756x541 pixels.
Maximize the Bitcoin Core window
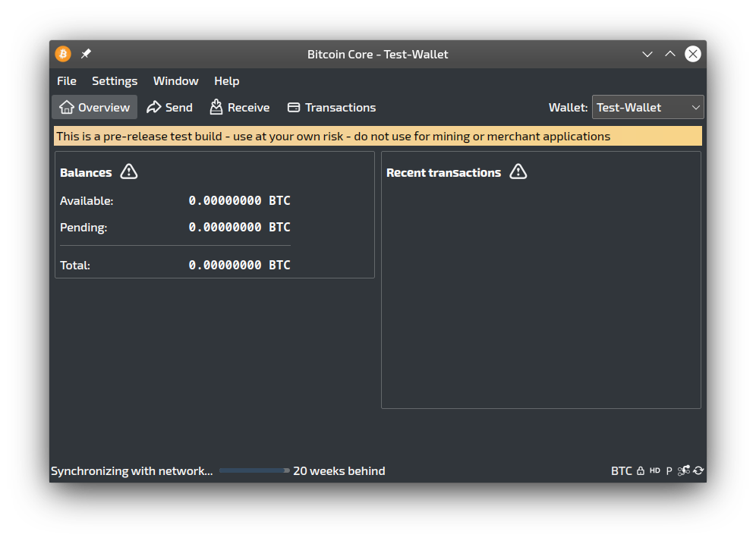tap(670, 54)
